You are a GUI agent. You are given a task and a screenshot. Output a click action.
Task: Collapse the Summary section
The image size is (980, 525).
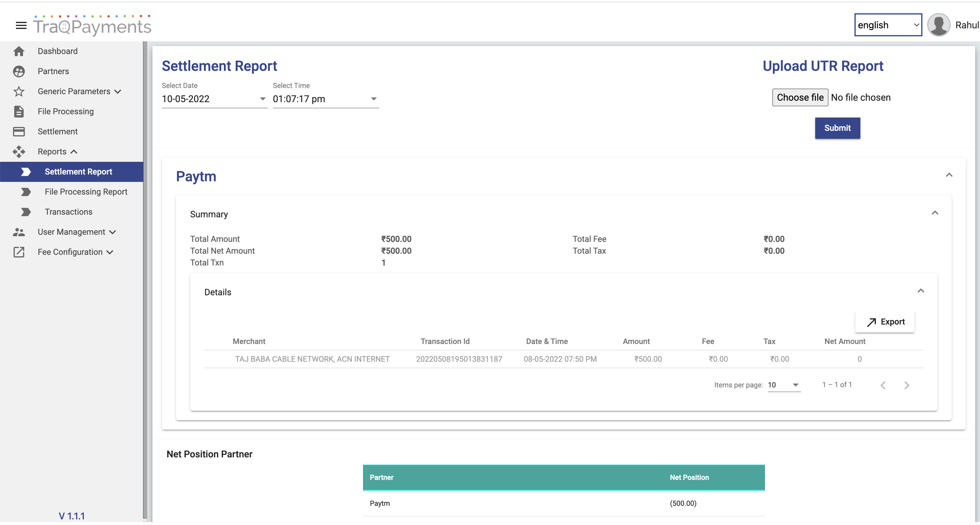[x=935, y=213]
